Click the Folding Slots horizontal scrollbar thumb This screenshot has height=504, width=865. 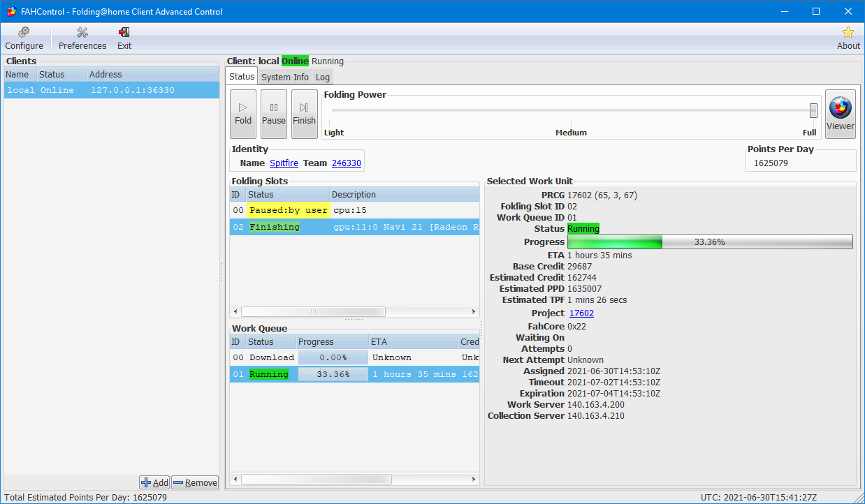click(x=312, y=312)
